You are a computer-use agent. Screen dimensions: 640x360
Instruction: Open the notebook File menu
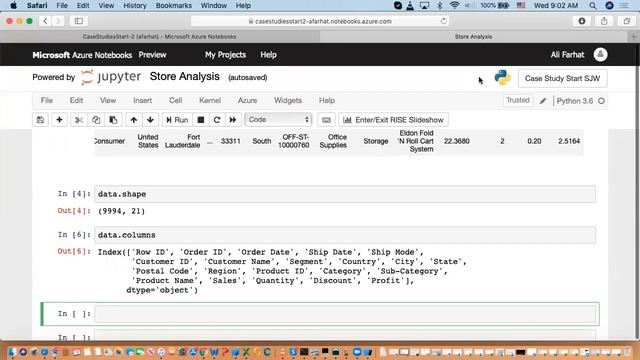[47, 100]
